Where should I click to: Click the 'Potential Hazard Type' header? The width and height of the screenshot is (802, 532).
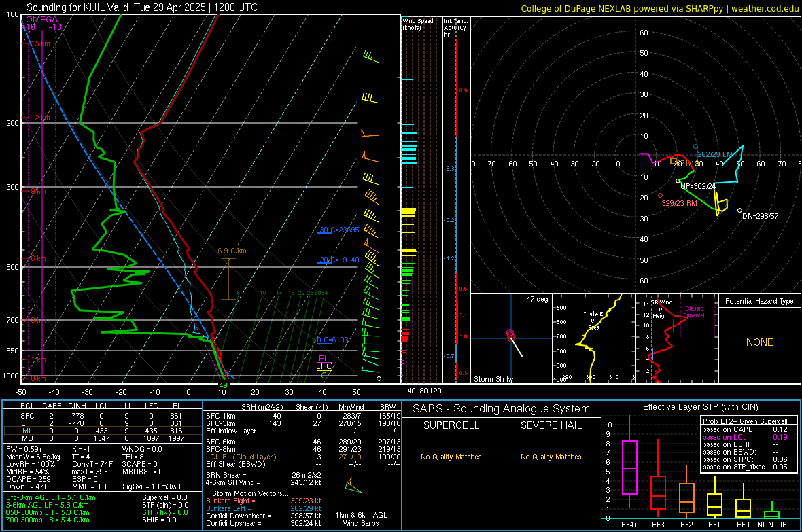[759, 301]
